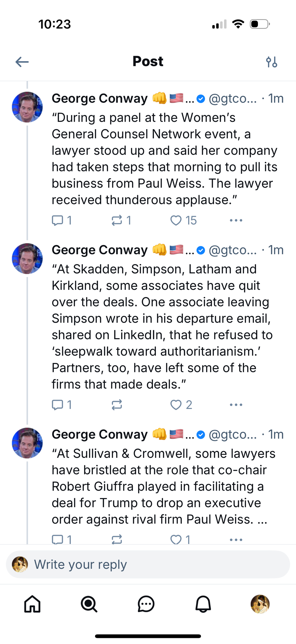
Task: Like the post with 15 likes
Action: 176,220
